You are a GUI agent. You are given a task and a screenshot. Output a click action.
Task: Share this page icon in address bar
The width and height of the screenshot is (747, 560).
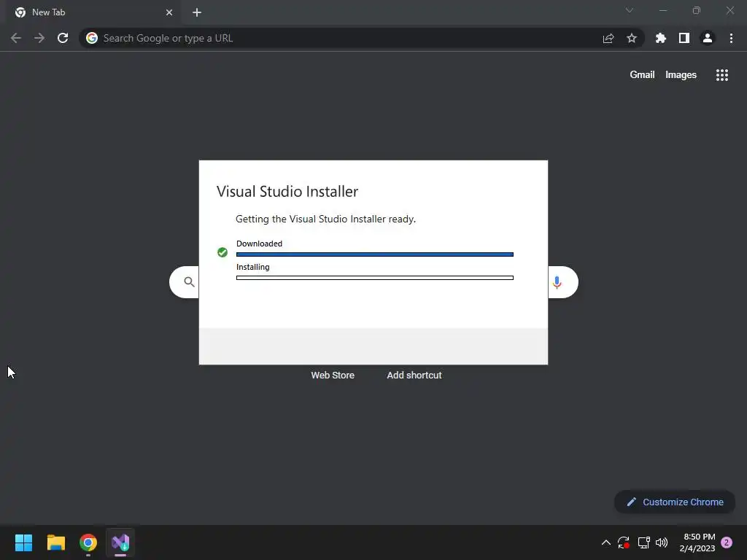pyautogui.click(x=608, y=38)
